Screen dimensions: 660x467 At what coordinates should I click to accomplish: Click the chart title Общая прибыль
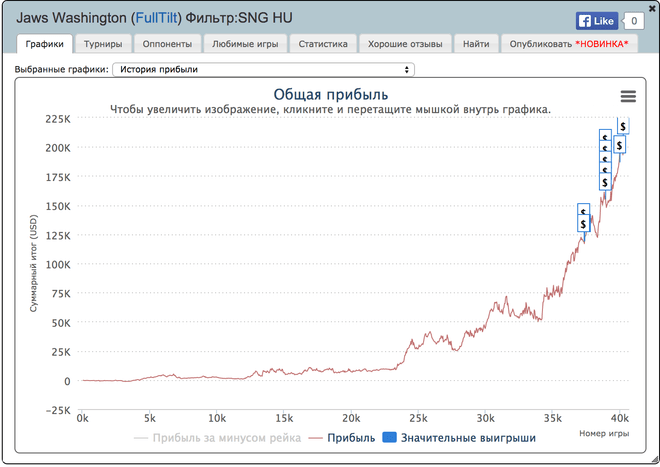pyautogui.click(x=331, y=94)
